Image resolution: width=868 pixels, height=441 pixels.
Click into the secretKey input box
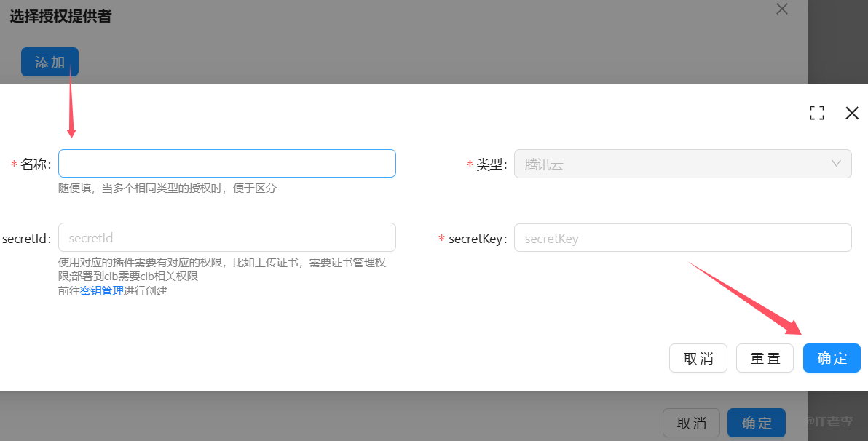click(x=682, y=238)
